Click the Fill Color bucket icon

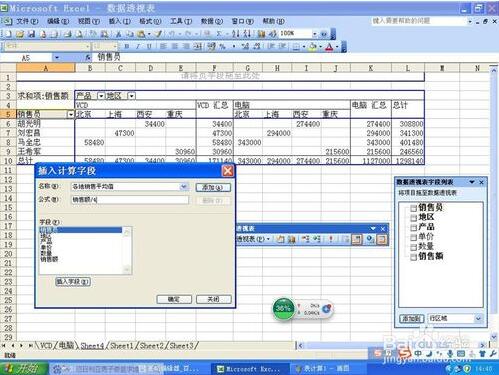click(x=313, y=47)
